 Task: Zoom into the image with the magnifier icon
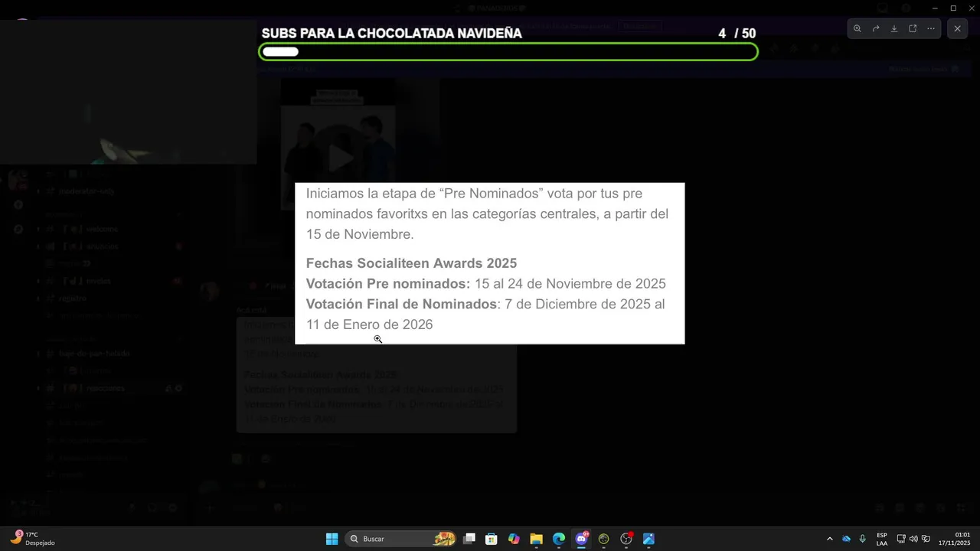pyautogui.click(x=857, y=28)
